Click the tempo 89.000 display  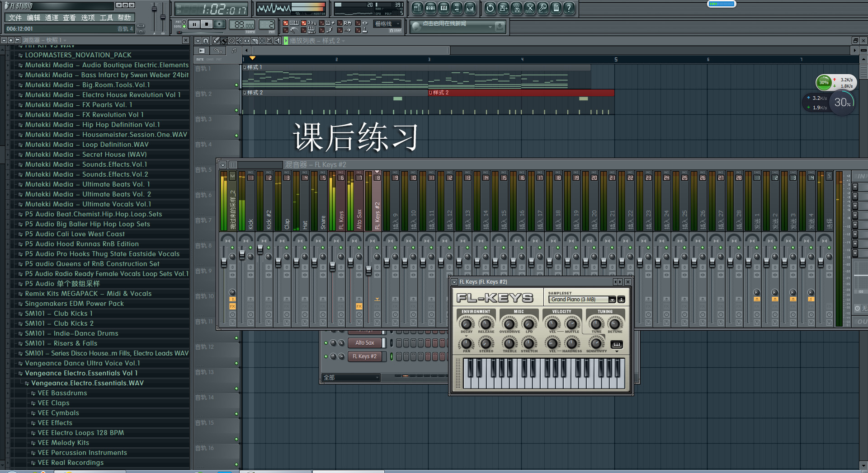coord(242,24)
